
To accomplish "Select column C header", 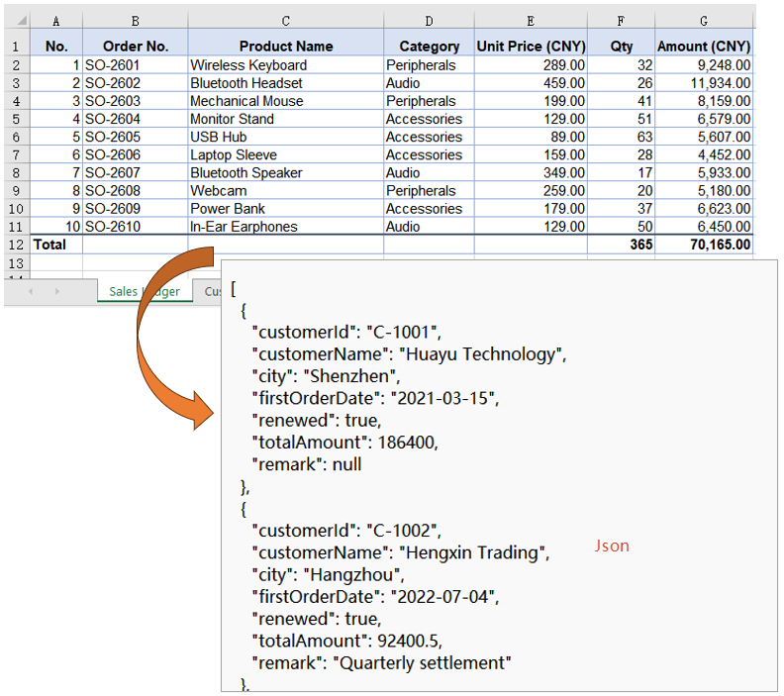I will coord(285,21).
